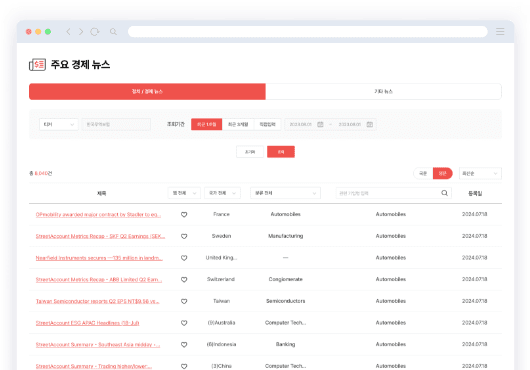Click the Conglomerate category cell
This screenshot has width=530, height=370.
tap(286, 279)
